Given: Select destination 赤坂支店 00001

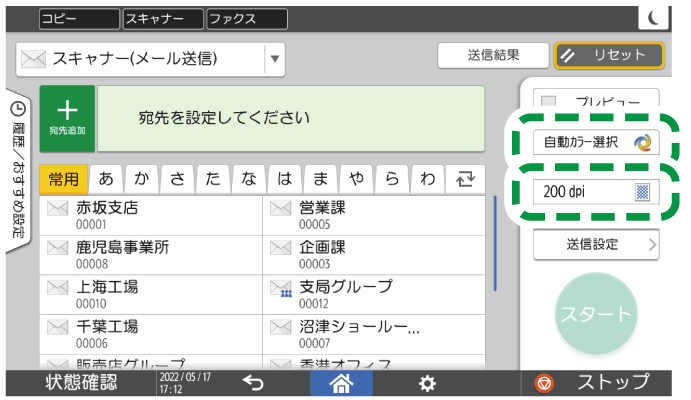Looking at the screenshot, I should [x=151, y=216].
